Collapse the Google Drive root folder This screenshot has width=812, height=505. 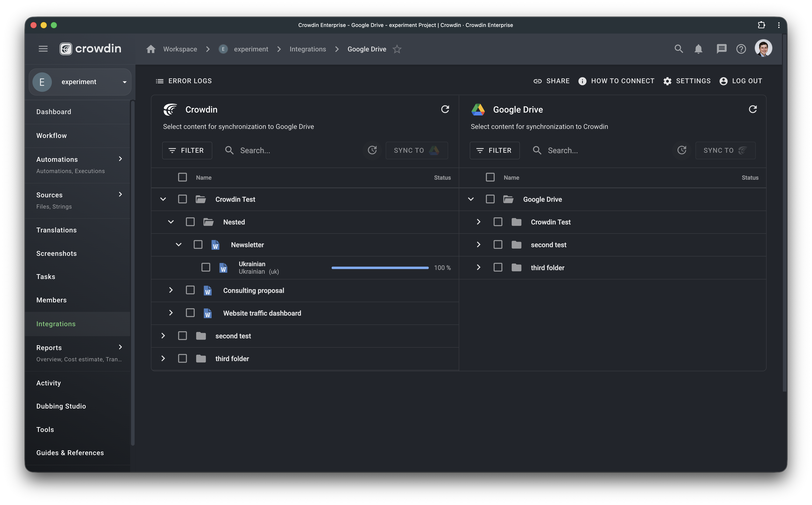(x=471, y=199)
